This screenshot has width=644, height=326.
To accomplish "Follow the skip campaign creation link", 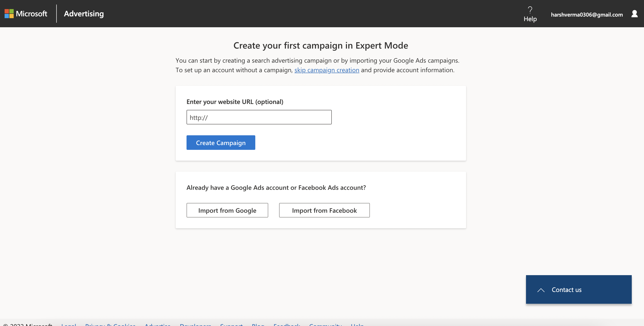I will 327,70.
